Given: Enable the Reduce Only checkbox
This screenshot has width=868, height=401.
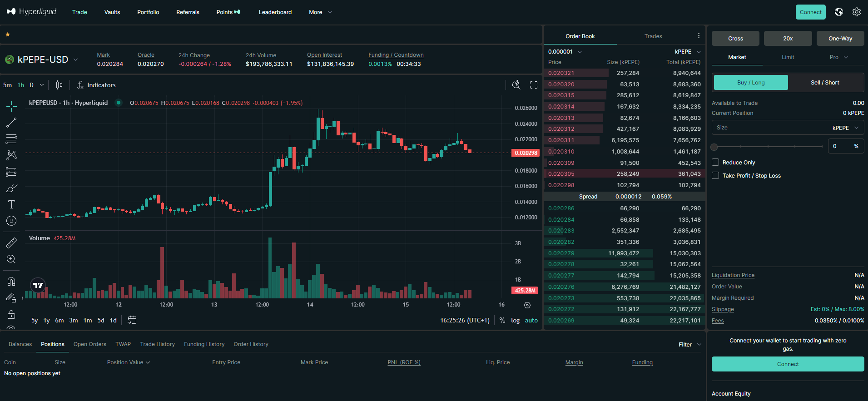Looking at the screenshot, I should point(715,162).
